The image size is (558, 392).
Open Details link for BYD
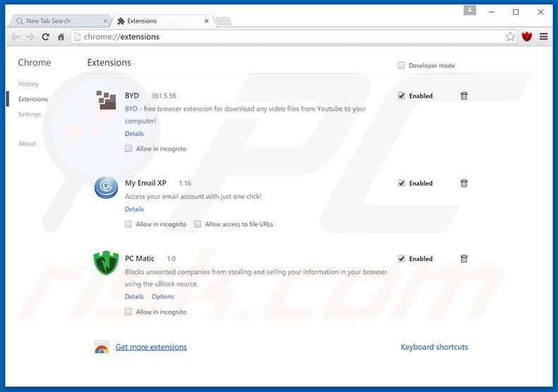coord(134,133)
